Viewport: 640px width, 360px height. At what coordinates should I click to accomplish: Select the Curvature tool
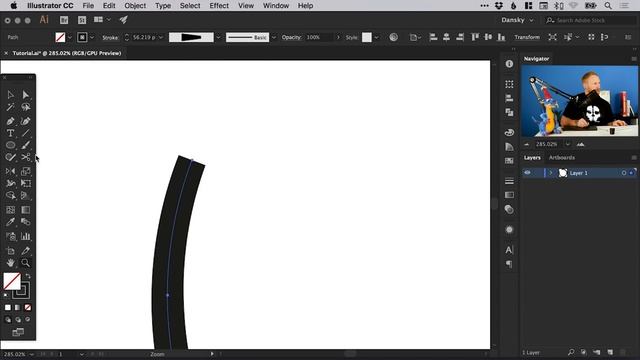click(26, 121)
